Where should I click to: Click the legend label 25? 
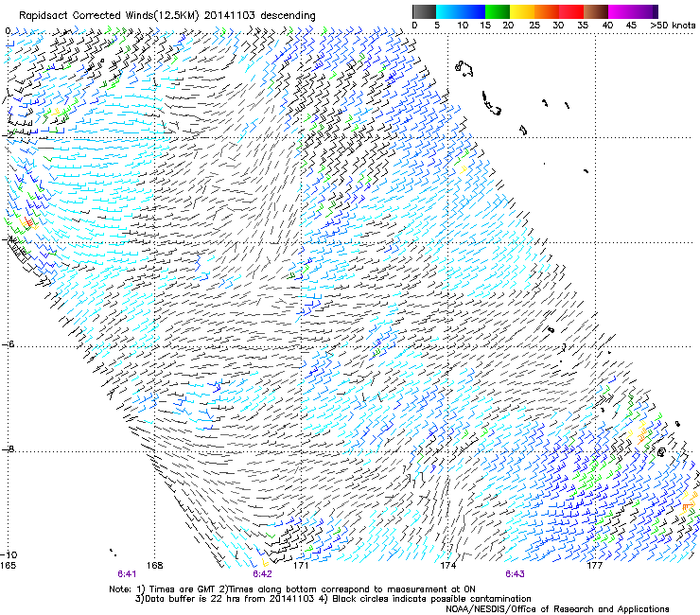coord(534,26)
